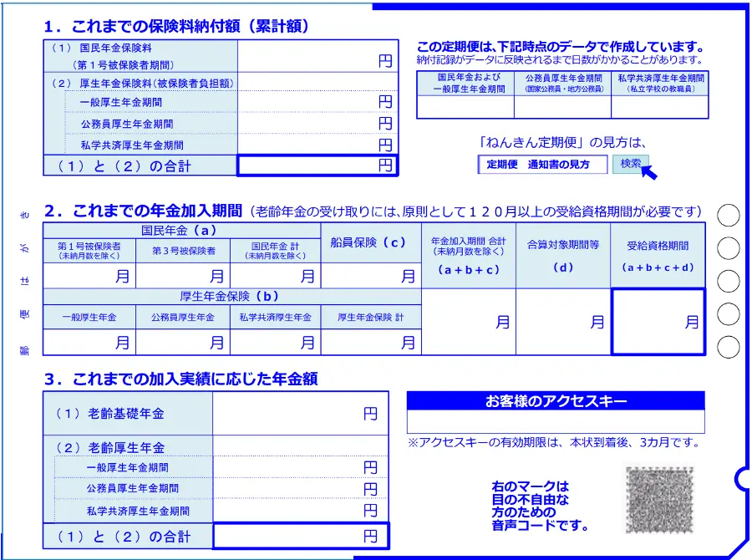Click the 定期便 通知書の見方 search box
Screen dimensions: 752x560
545,165
